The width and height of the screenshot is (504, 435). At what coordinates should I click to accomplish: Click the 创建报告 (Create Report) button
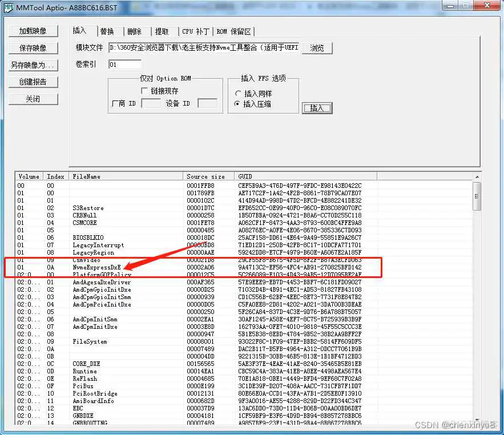tap(33, 82)
